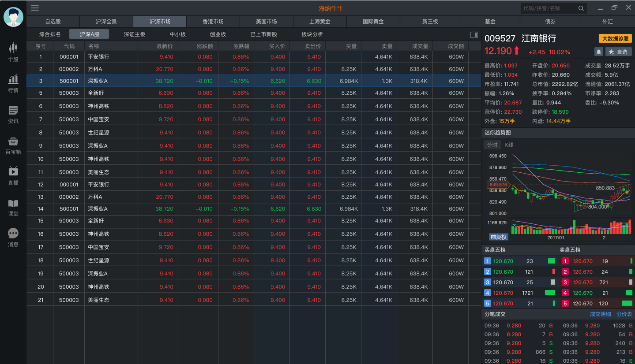
Task: Select row 16 神州高铁 stock
Action: click(254, 234)
